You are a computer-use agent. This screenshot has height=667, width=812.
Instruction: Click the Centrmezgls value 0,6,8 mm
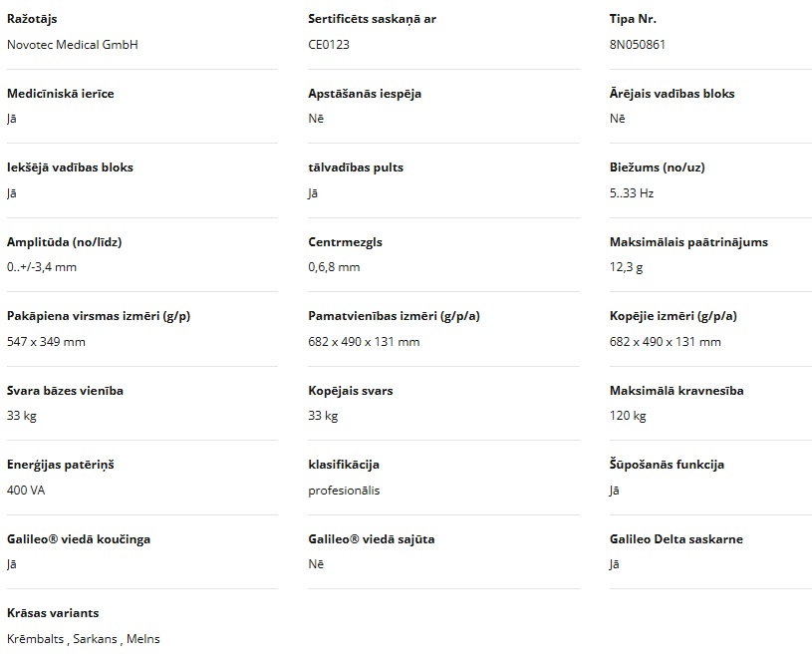pyautogui.click(x=334, y=267)
